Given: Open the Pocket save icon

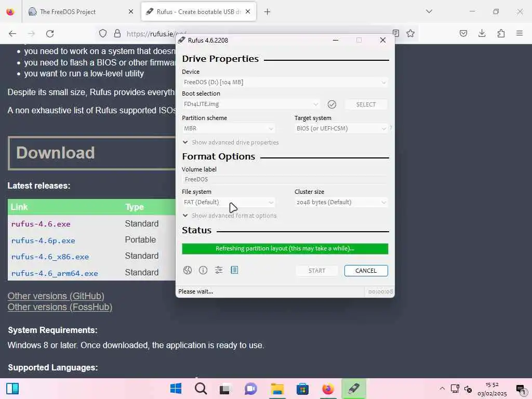Looking at the screenshot, I should pyautogui.click(x=463, y=33).
